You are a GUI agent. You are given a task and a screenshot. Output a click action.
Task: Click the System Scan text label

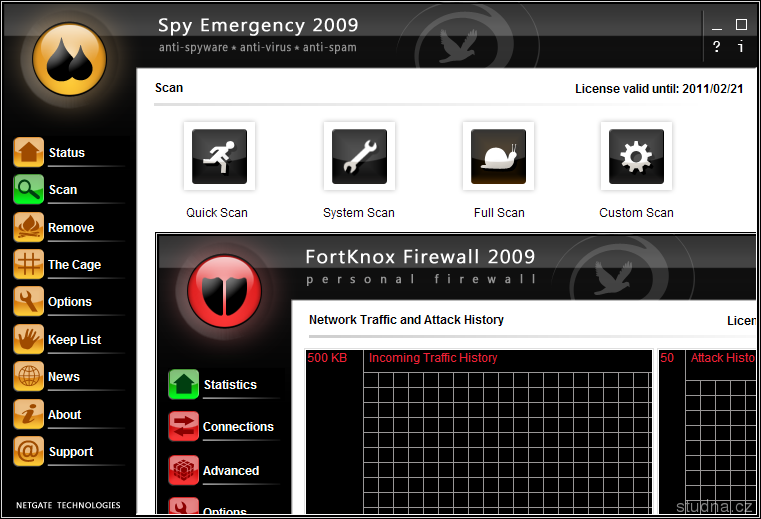tap(359, 213)
